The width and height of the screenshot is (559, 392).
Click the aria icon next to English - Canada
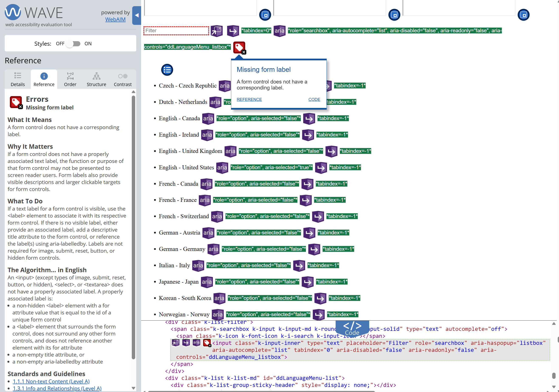coord(208,119)
